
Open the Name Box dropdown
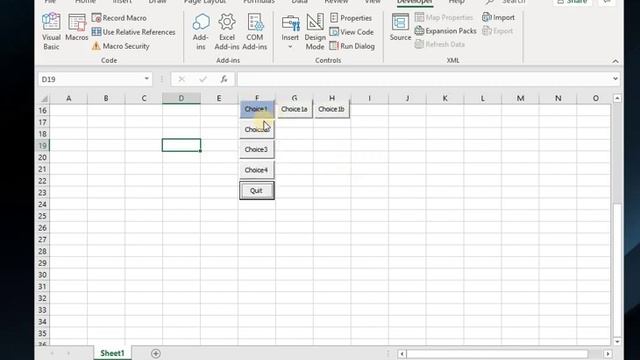[x=147, y=79]
